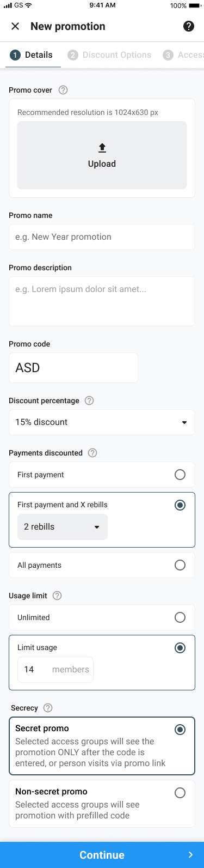
Task: Expand the 2 rebills dropdown
Action: [x=63, y=527]
